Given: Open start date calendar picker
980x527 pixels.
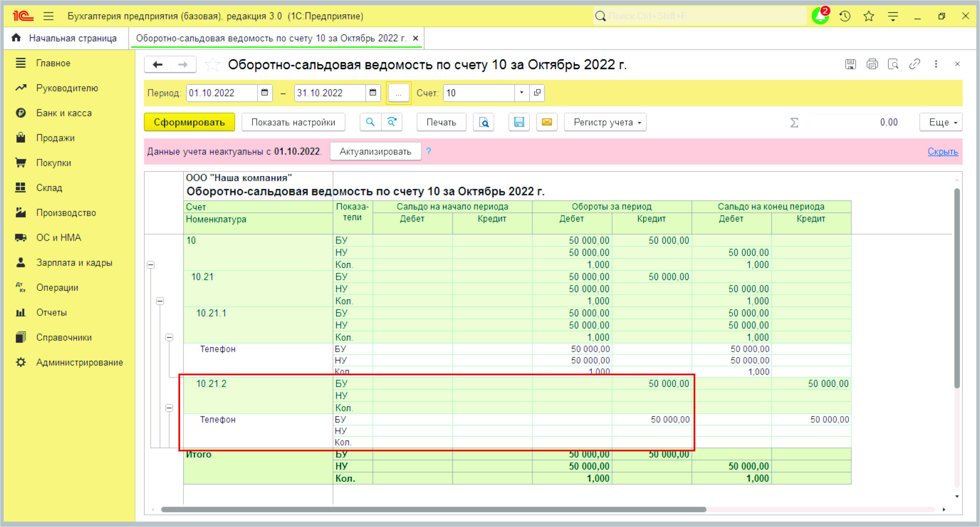Looking at the screenshot, I should [x=265, y=93].
